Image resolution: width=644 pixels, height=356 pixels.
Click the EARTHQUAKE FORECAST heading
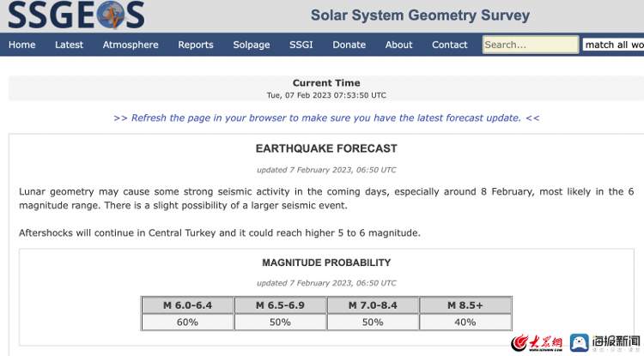click(326, 148)
